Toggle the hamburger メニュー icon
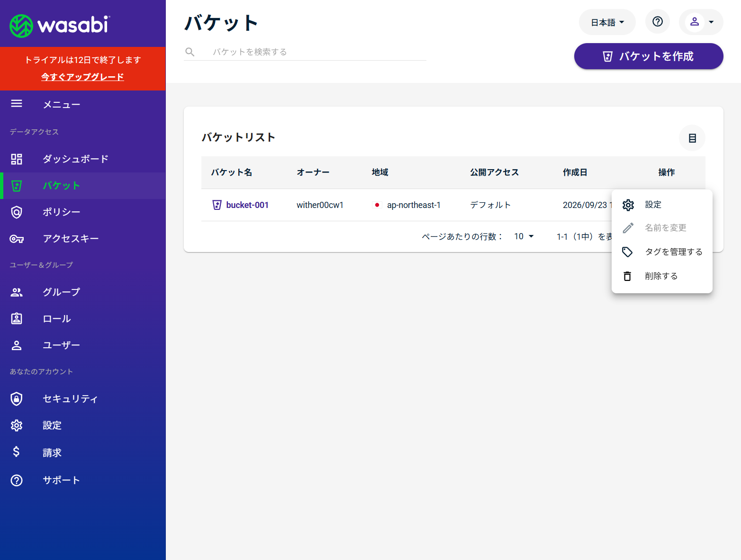 (x=17, y=104)
